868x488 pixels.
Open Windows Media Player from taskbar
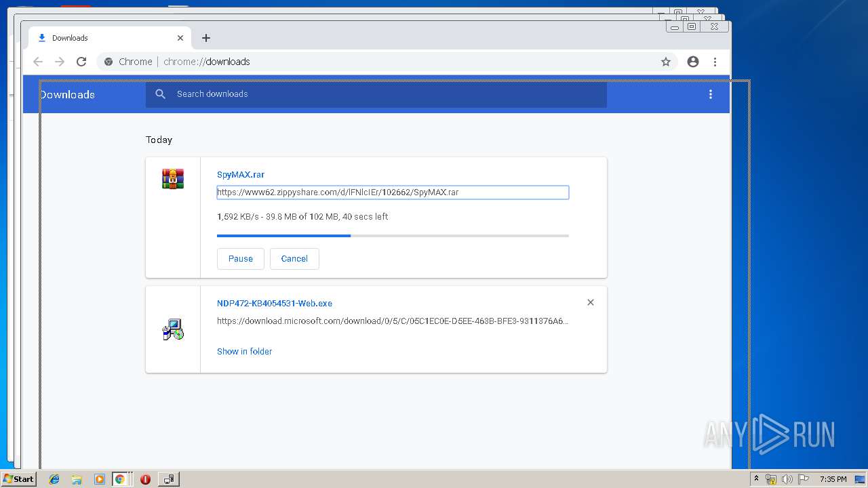[99, 479]
